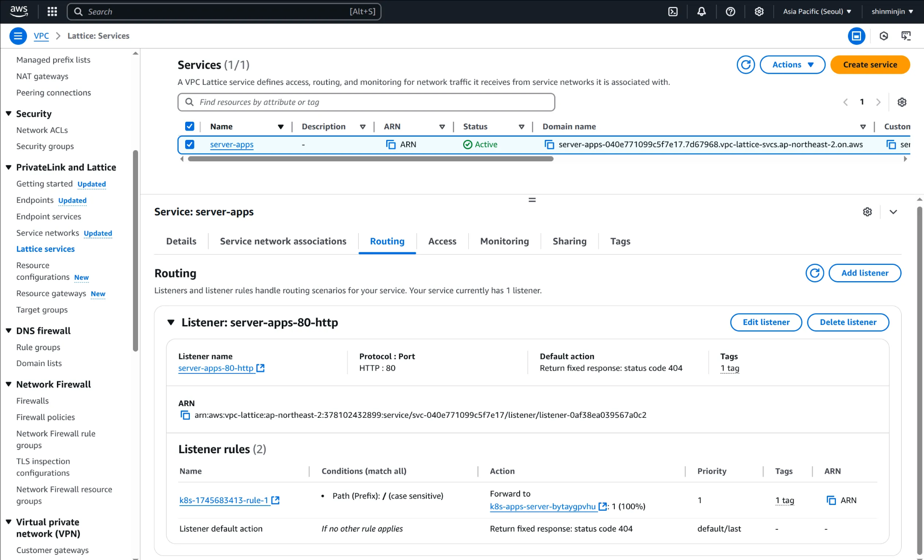The width and height of the screenshot is (924, 560).
Task: Click the blue panel icon beside breadcrumb
Action: point(856,36)
